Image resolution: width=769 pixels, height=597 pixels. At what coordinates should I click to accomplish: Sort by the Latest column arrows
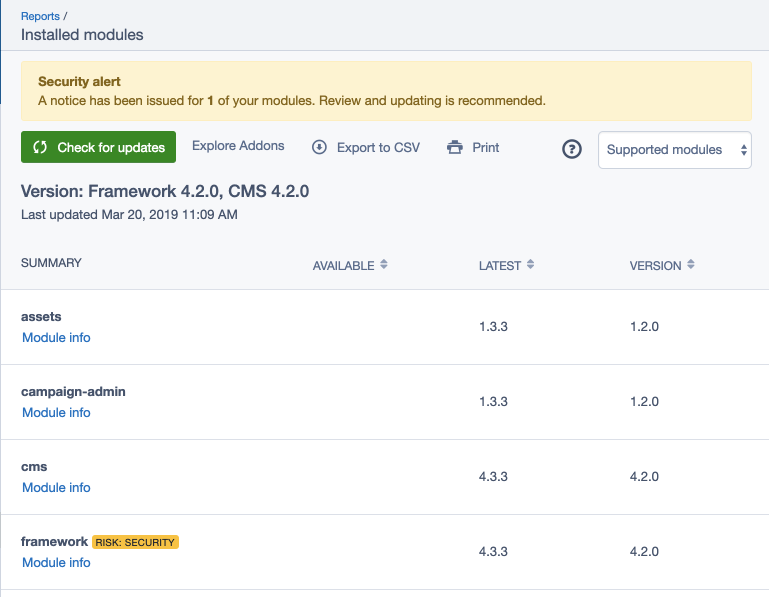point(530,265)
